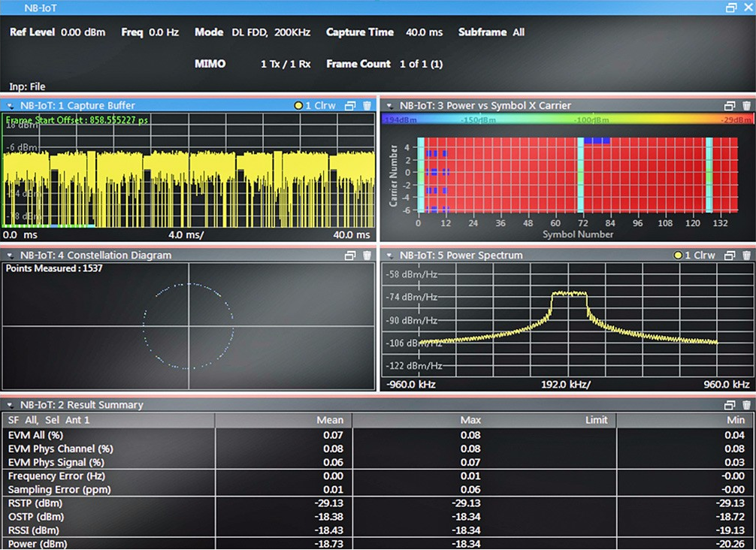This screenshot has height=550, width=756.
Task: Click the power color scale legend bar
Action: [567, 119]
